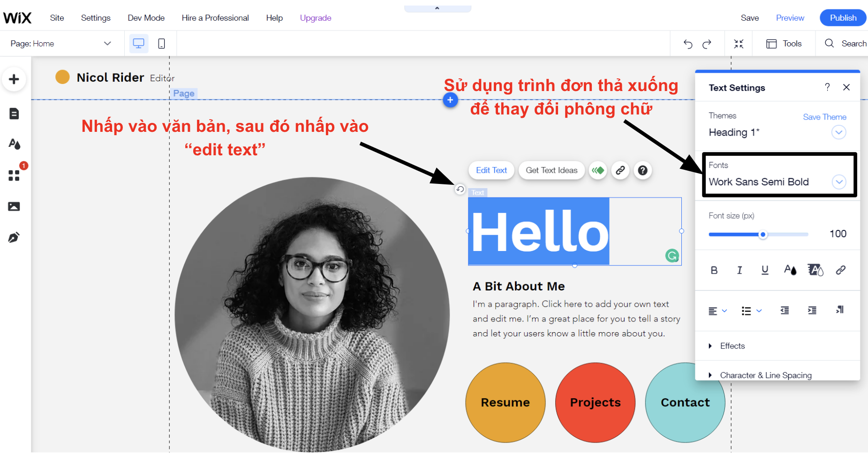This screenshot has width=868, height=457.
Task: Click the Save Theme link
Action: pos(824,117)
